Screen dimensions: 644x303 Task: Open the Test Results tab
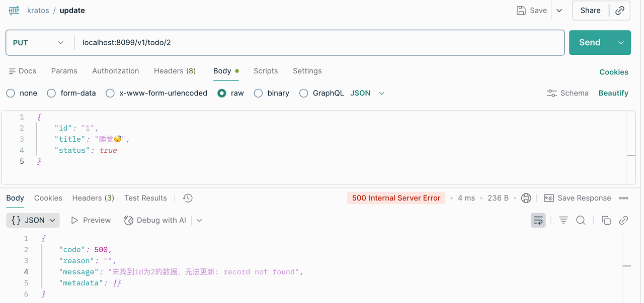click(145, 198)
